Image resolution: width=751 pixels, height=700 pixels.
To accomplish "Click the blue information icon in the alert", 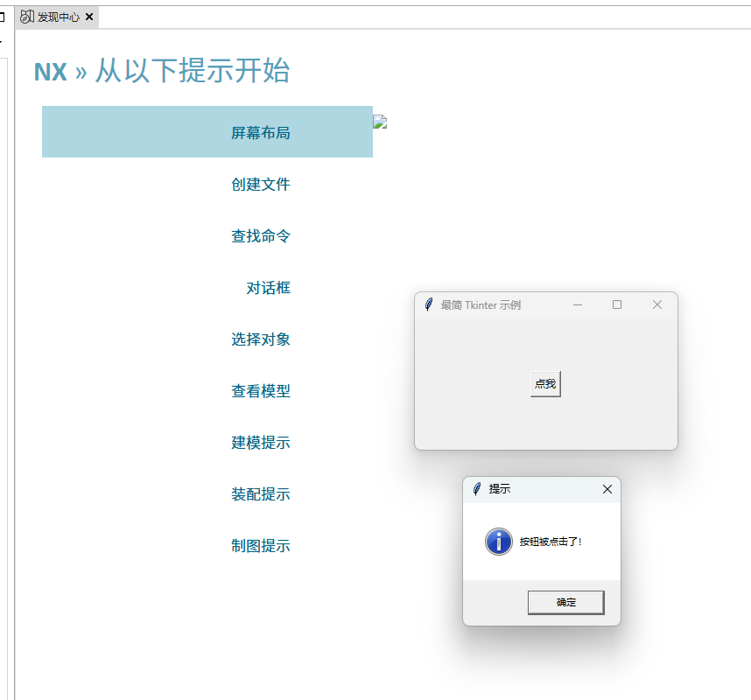I will click(498, 542).
